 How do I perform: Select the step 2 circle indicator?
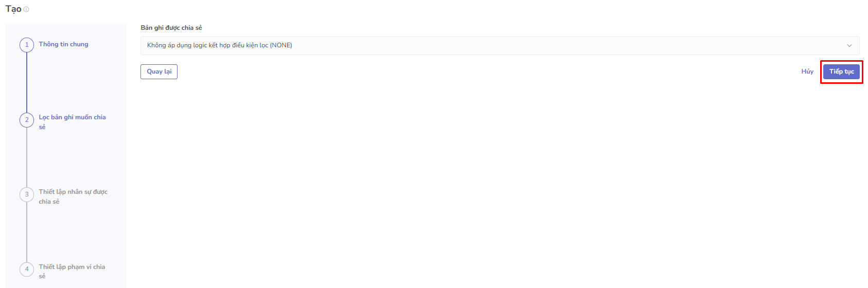click(x=27, y=120)
